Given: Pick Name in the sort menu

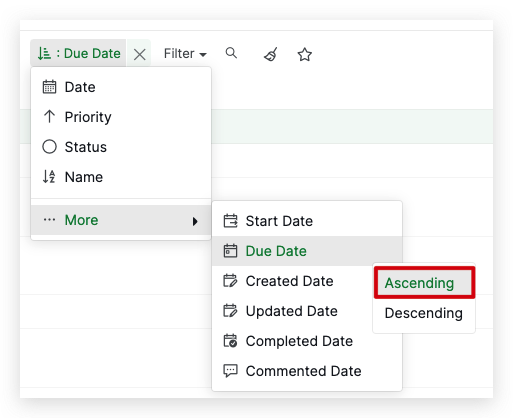Looking at the screenshot, I should pyautogui.click(x=121, y=177).
